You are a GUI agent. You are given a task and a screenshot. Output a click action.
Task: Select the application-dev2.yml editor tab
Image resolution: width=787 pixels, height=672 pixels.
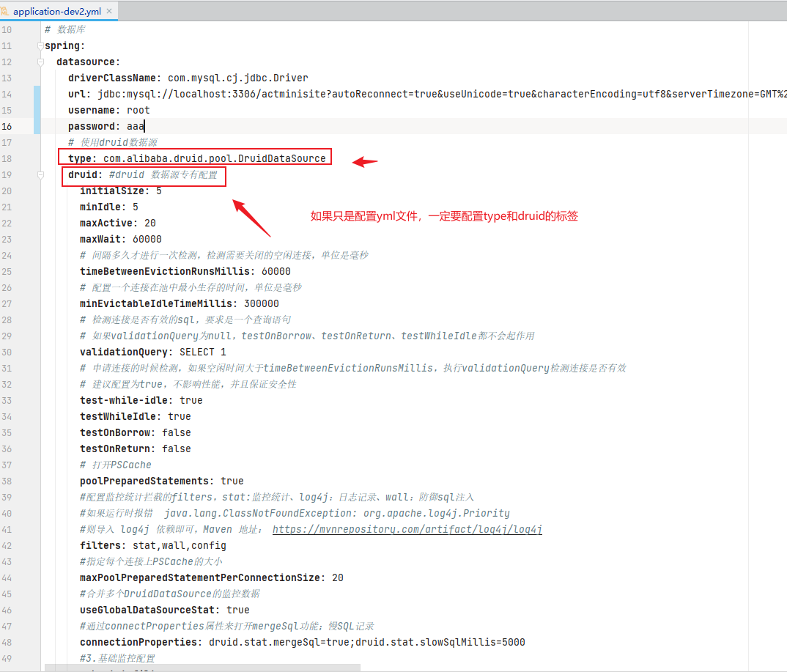pyautogui.click(x=59, y=12)
